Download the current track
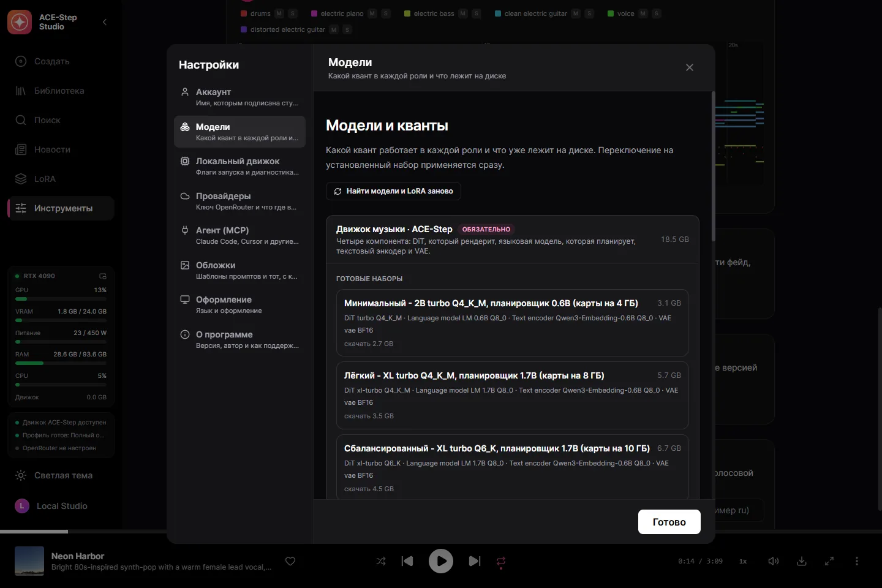The width and height of the screenshot is (882, 588). 801,561
